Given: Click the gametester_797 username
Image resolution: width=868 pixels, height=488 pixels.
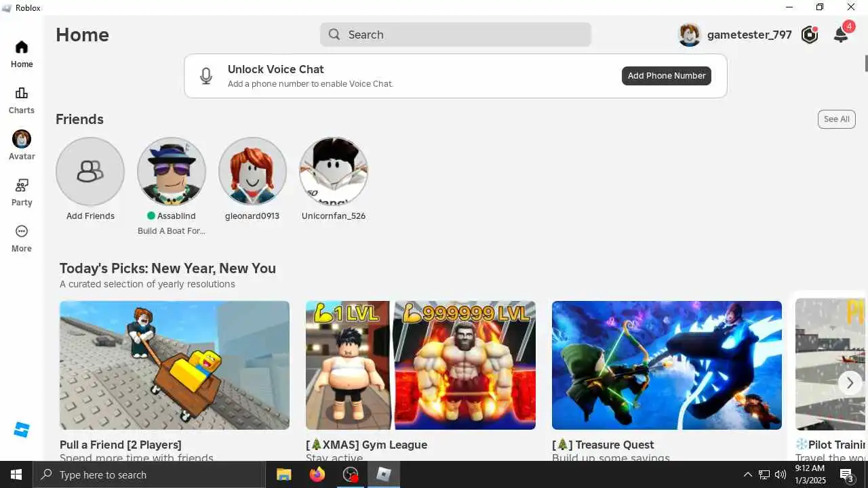Looking at the screenshot, I should [749, 35].
